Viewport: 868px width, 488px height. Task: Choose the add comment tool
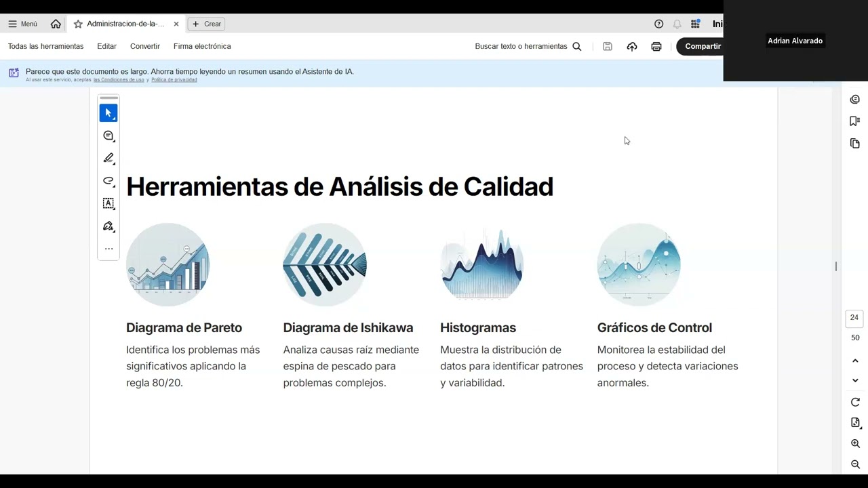click(108, 136)
